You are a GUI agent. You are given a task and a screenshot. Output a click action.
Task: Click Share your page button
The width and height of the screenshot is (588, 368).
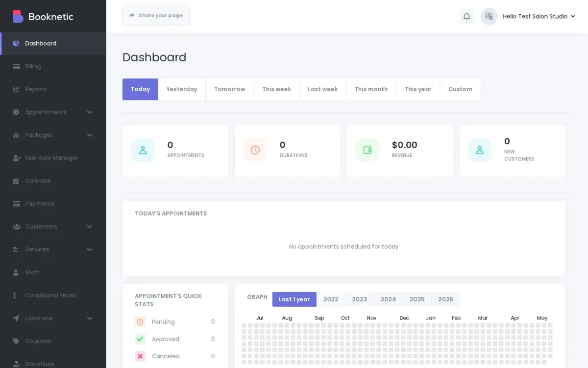[156, 16]
